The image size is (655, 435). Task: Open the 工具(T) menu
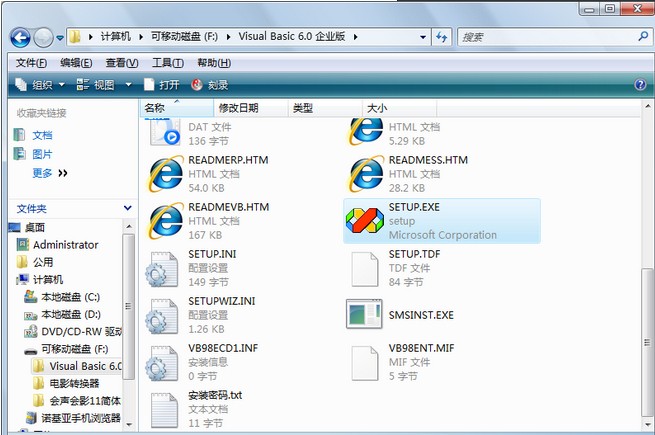point(168,63)
